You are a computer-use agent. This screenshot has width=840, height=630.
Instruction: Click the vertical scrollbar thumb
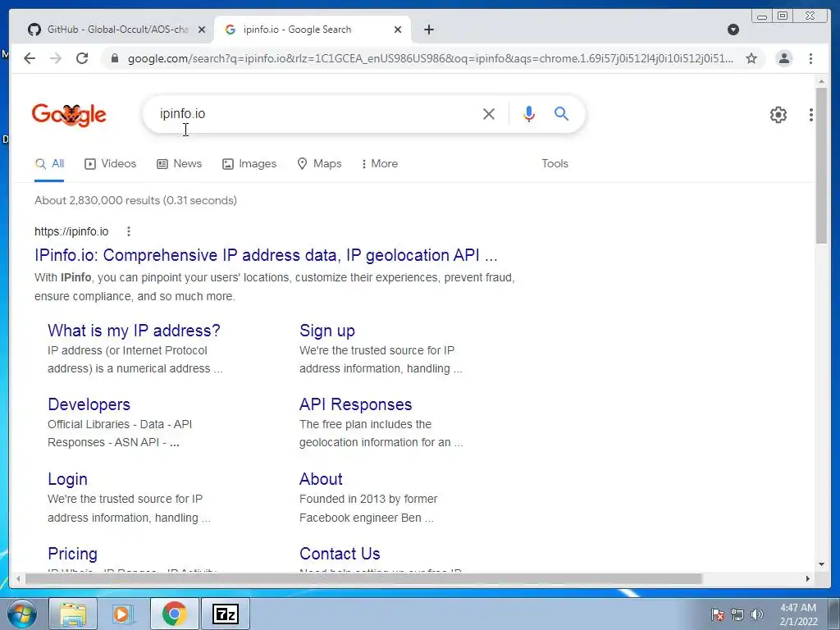point(821,165)
